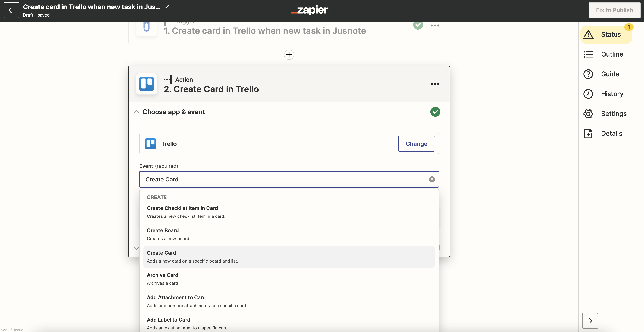Click the Jusnote trigger app icon

tap(147, 28)
